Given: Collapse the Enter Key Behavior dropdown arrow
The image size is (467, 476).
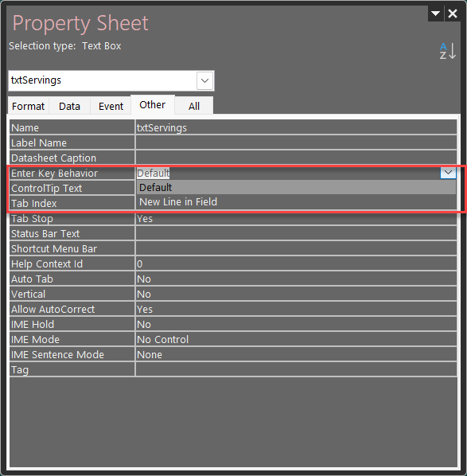Looking at the screenshot, I should tap(448, 173).
